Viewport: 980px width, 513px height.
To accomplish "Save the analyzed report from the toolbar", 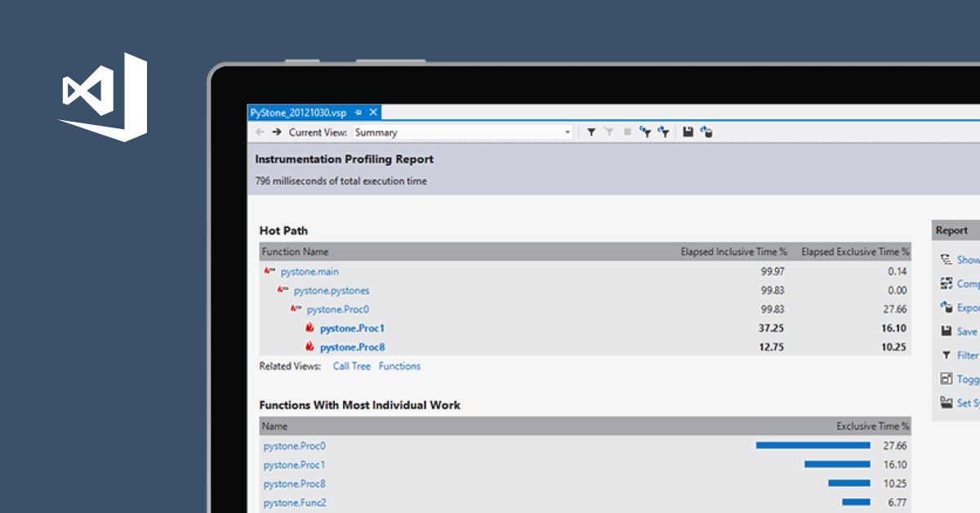I will pyautogui.click(x=688, y=132).
